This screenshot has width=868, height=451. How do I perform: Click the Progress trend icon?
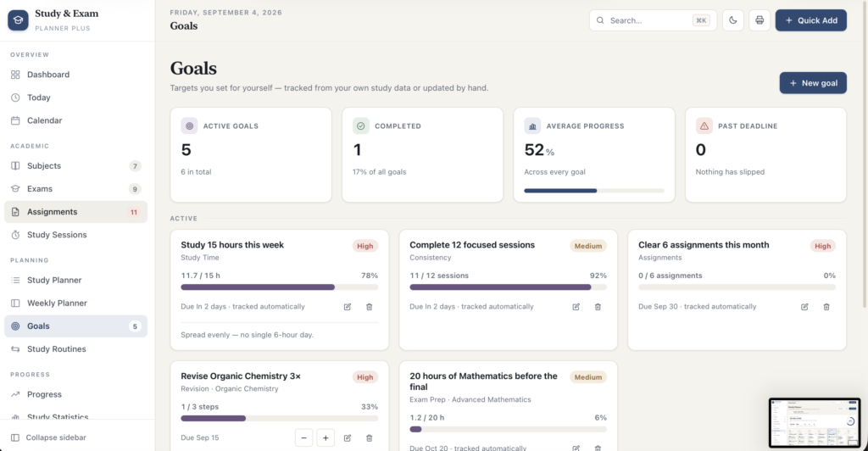(x=15, y=394)
